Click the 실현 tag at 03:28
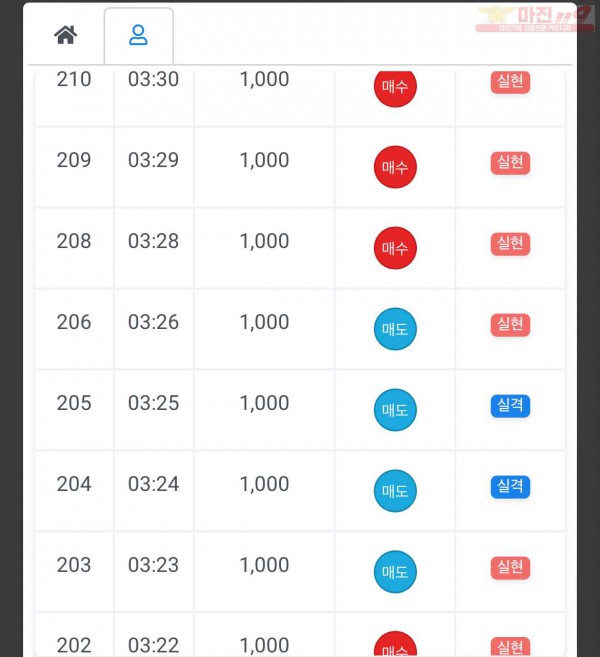 point(510,243)
